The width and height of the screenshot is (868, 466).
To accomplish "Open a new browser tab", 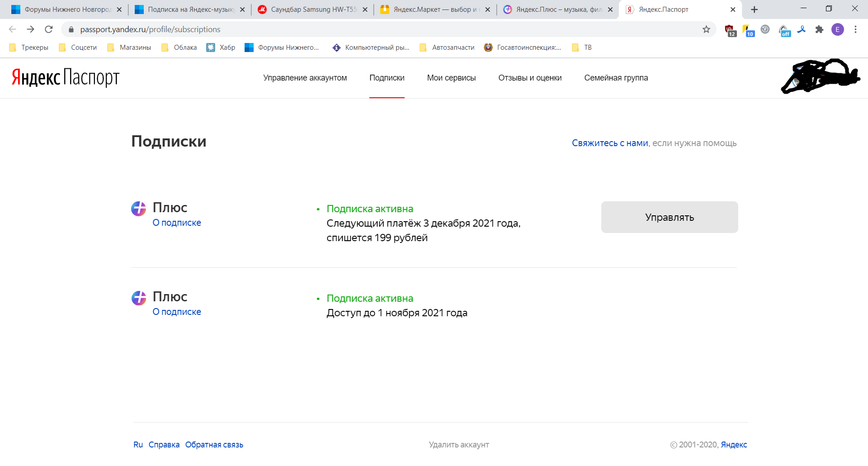I will pyautogui.click(x=754, y=10).
